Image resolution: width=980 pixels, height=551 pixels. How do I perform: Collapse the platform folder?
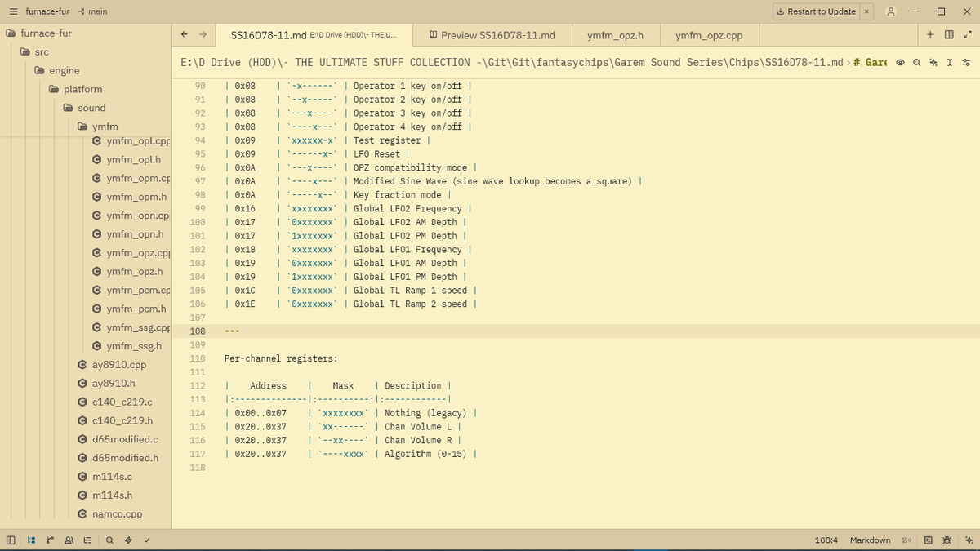tap(82, 89)
